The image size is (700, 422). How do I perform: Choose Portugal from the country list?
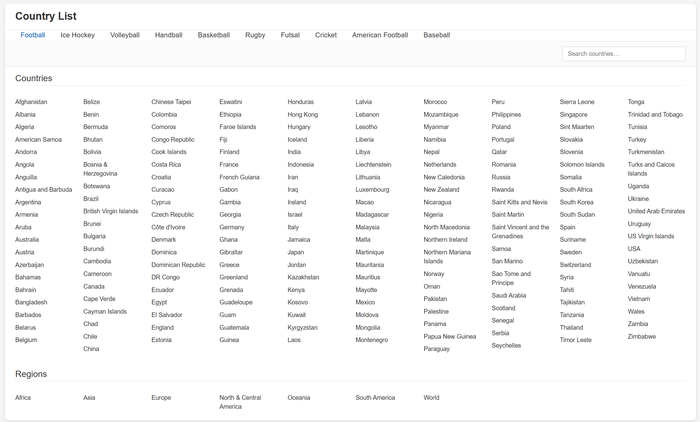click(x=503, y=139)
